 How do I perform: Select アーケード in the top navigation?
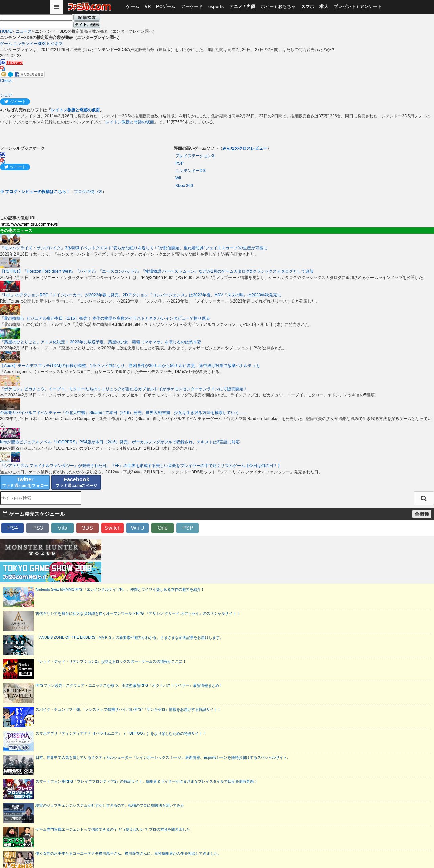point(192,7)
